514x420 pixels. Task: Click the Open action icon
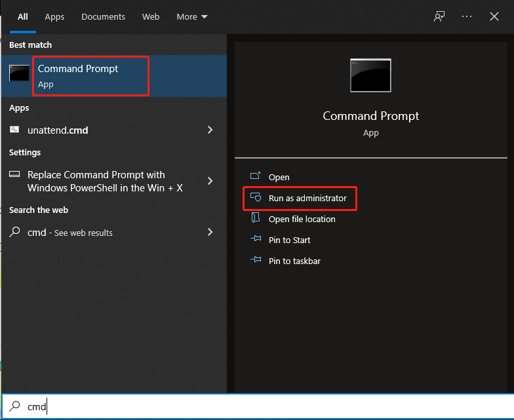click(256, 176)
